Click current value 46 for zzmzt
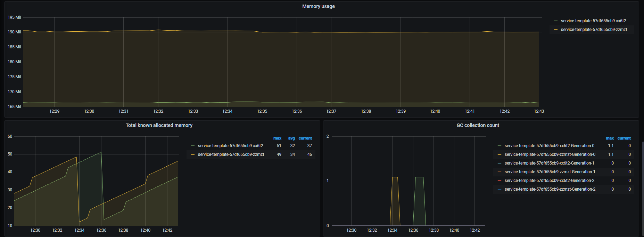 309,154
